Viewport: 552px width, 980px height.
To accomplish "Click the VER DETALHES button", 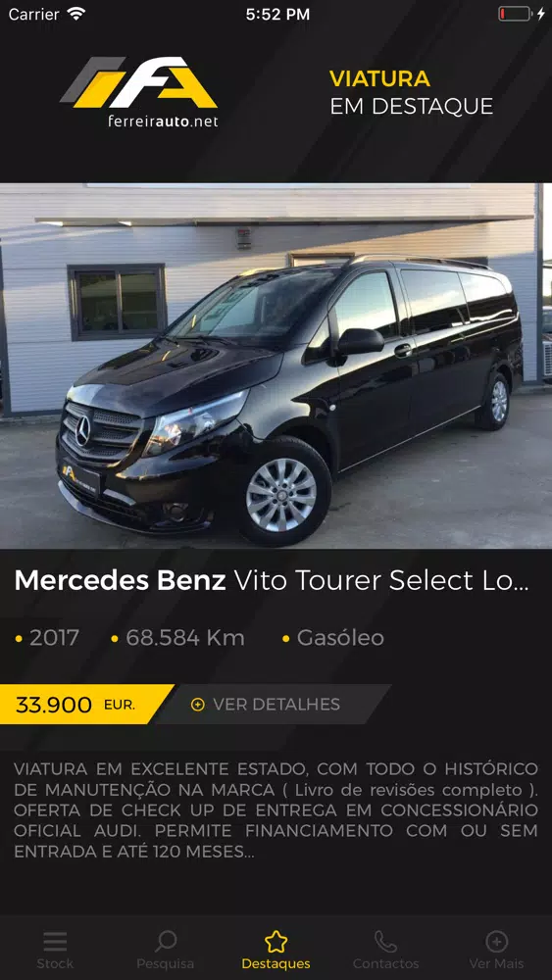I will [272, 705].
